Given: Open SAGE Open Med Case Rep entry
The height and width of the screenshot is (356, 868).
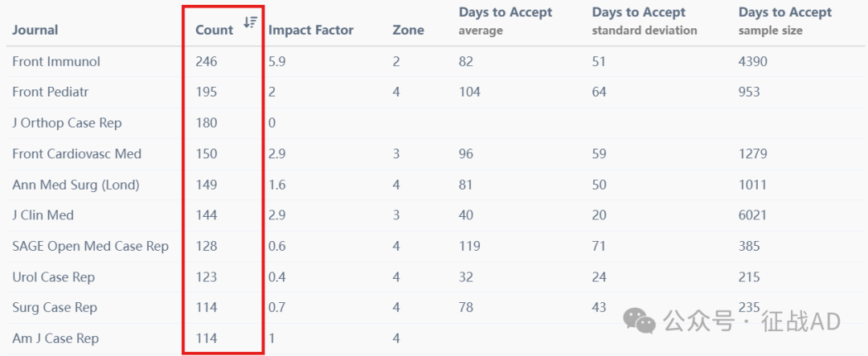Looking at the screenshot, I should coord(91,246).
